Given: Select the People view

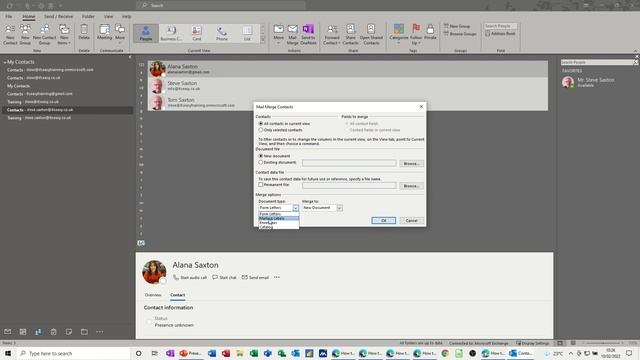Looking at the screenshot, I should click(146, 33).
